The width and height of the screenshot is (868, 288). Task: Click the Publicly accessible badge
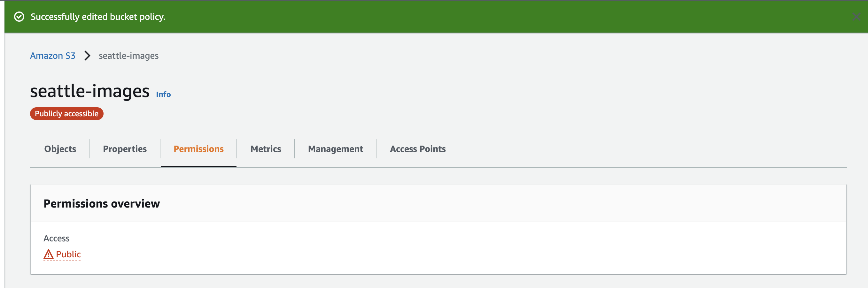coord(66,114)
